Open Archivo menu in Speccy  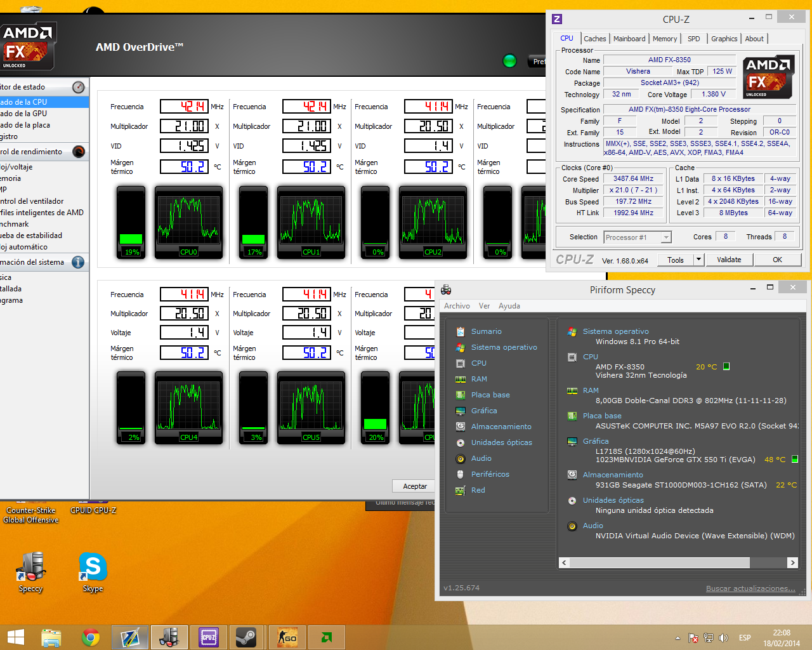tap(457, 306)
